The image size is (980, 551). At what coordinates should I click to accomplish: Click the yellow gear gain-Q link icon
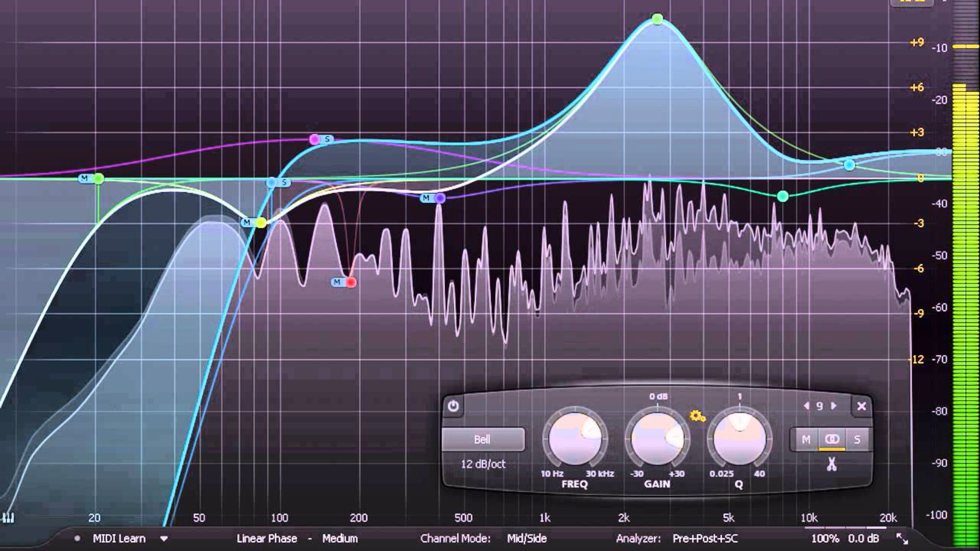(x=697, y=416)
